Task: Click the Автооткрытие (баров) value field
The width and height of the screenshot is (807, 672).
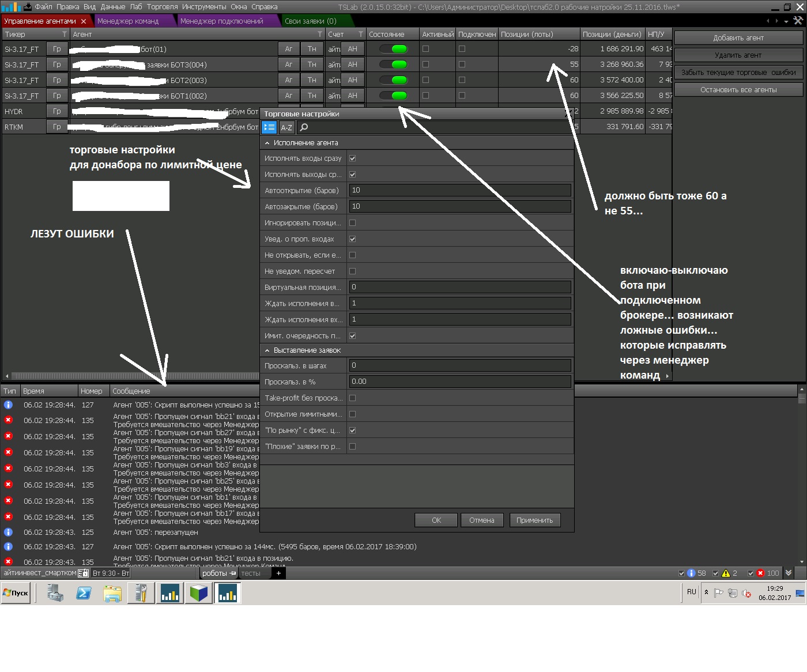Action: [460, 190]
